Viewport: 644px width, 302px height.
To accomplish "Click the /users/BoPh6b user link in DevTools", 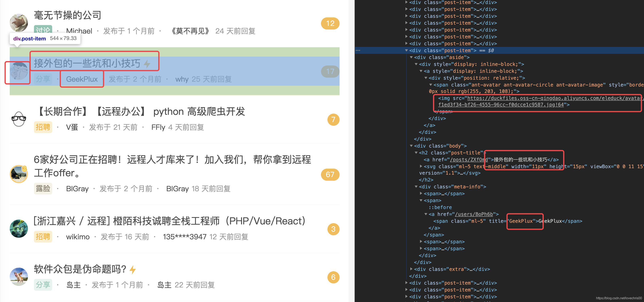I will pos(473,214).
